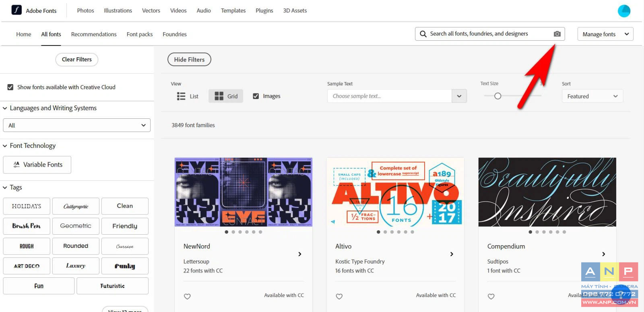
Task: Click the Clear Filters button
Action: (77, 60)
